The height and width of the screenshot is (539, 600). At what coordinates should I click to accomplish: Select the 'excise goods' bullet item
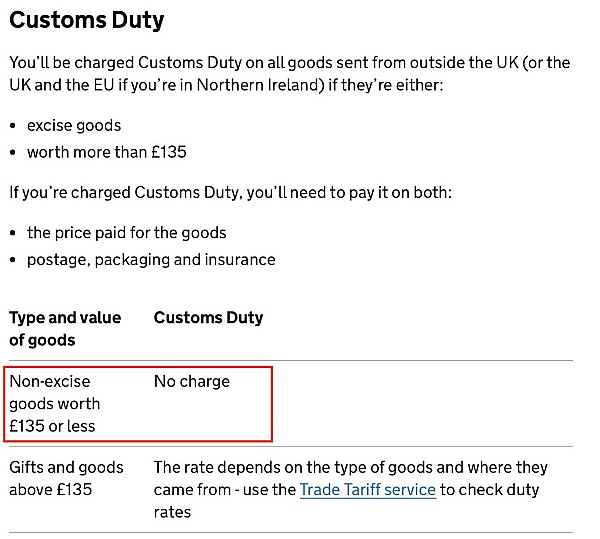(x=74, y=125)
